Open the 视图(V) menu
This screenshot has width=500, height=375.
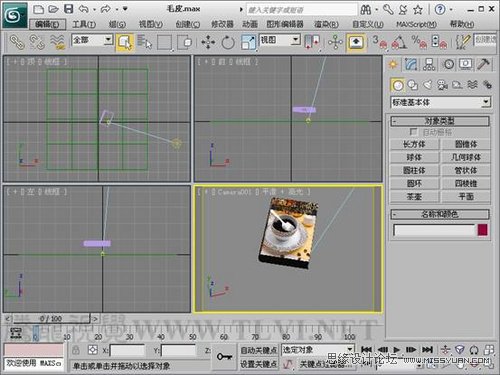pyautogui.click(x=151, y=24)
